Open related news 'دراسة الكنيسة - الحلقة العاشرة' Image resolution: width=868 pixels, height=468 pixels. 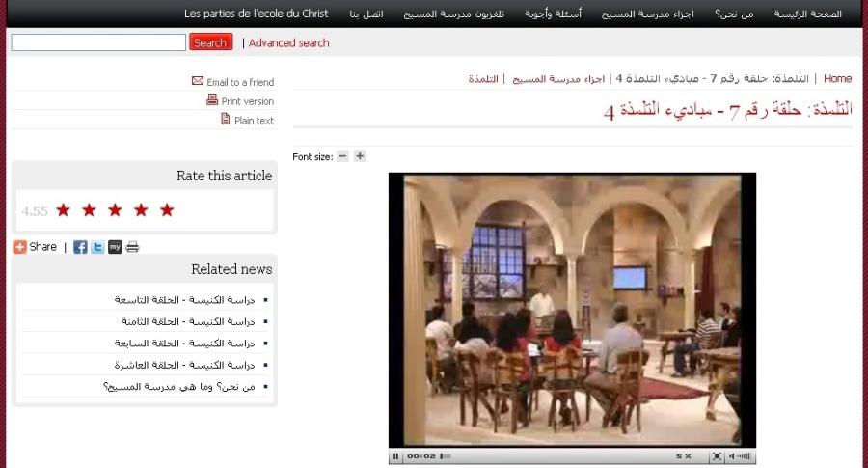point(185,365)
